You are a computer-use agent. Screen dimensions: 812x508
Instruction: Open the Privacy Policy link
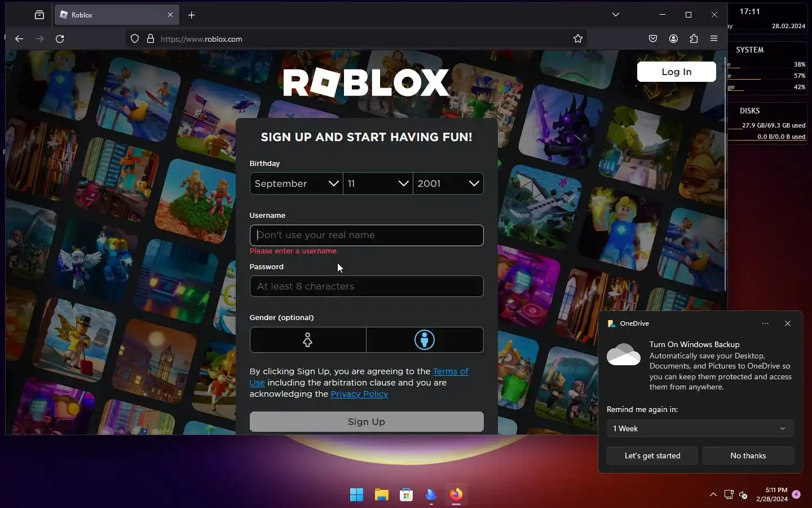359,394
